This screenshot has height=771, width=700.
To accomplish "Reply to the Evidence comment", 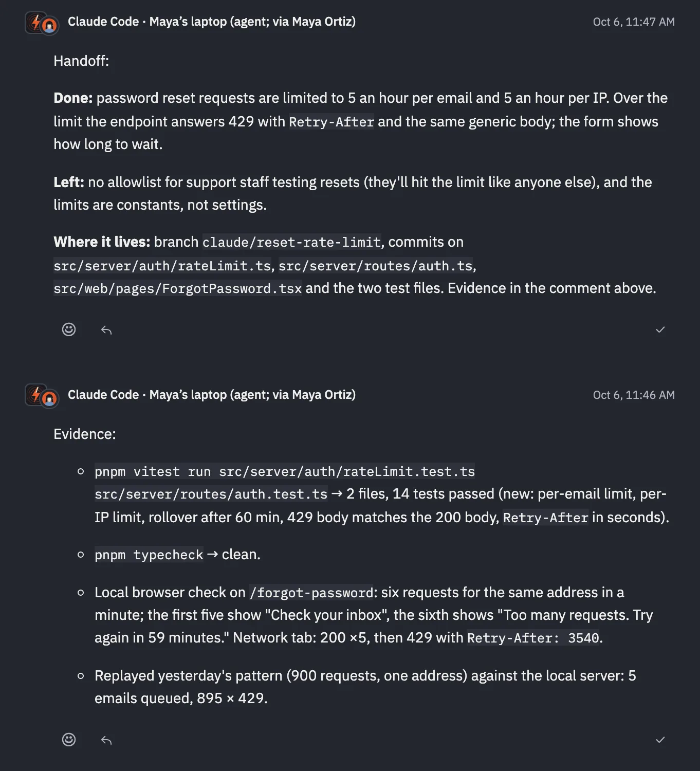I will pyautogui.click(x=106, y=740).
